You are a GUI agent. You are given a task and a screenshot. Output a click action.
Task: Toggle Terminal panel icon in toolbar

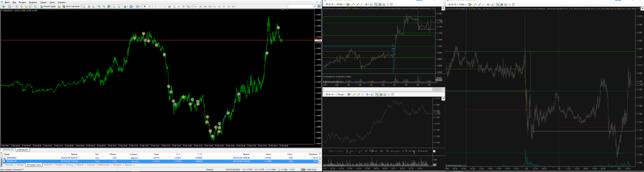(x=31, y=7)
